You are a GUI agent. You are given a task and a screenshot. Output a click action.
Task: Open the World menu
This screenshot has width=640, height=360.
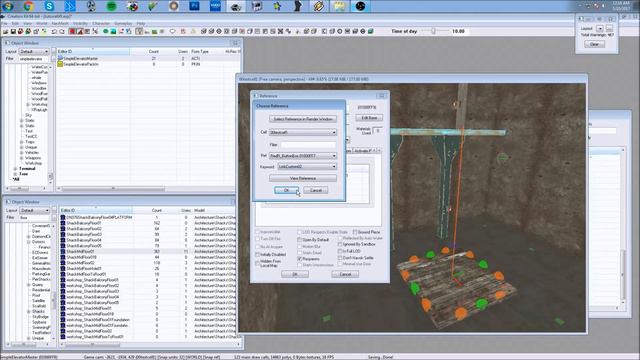42,24
